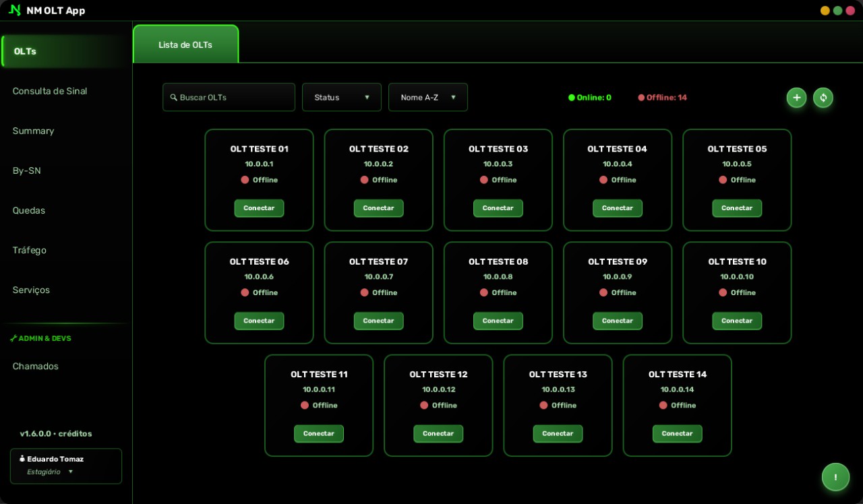Open the Nome A-Z sort dropdown

pos(428,97)
